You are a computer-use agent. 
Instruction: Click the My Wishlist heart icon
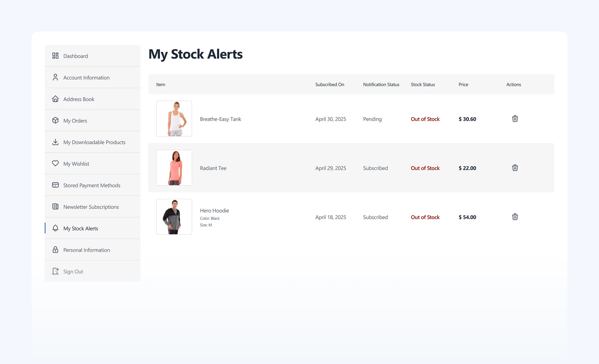pyautogui.click(x=55, y=163)
